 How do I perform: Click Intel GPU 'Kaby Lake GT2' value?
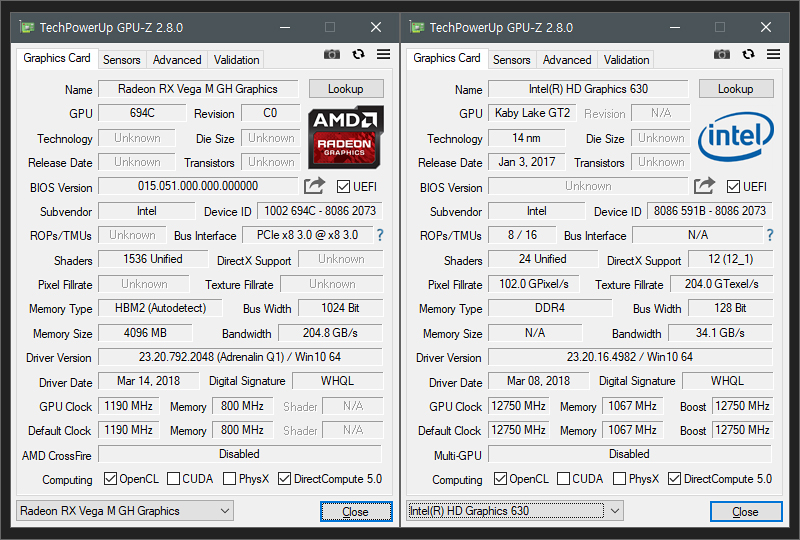point(533,113)
